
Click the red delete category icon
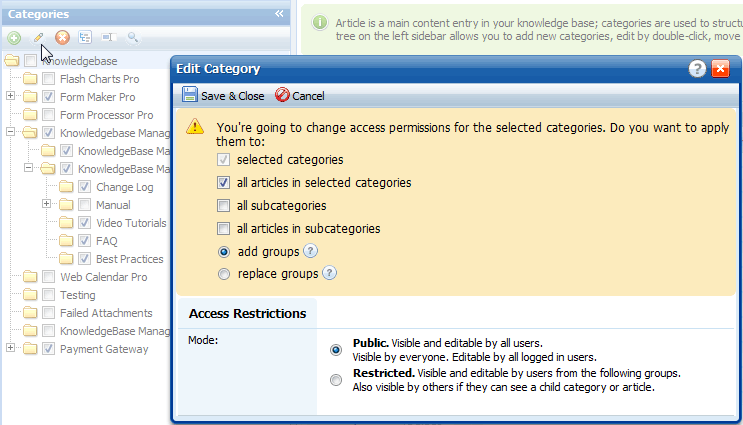coord(62,37)
